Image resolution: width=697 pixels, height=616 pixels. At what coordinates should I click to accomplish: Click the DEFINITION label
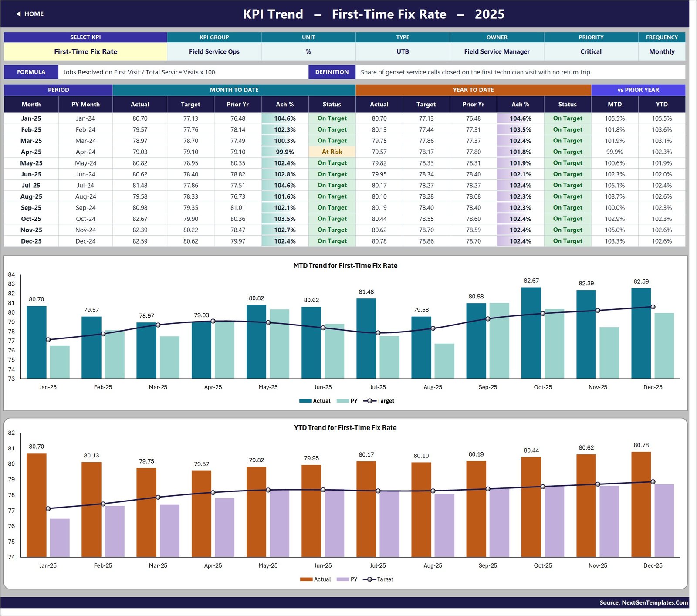[x=332, y=72]
